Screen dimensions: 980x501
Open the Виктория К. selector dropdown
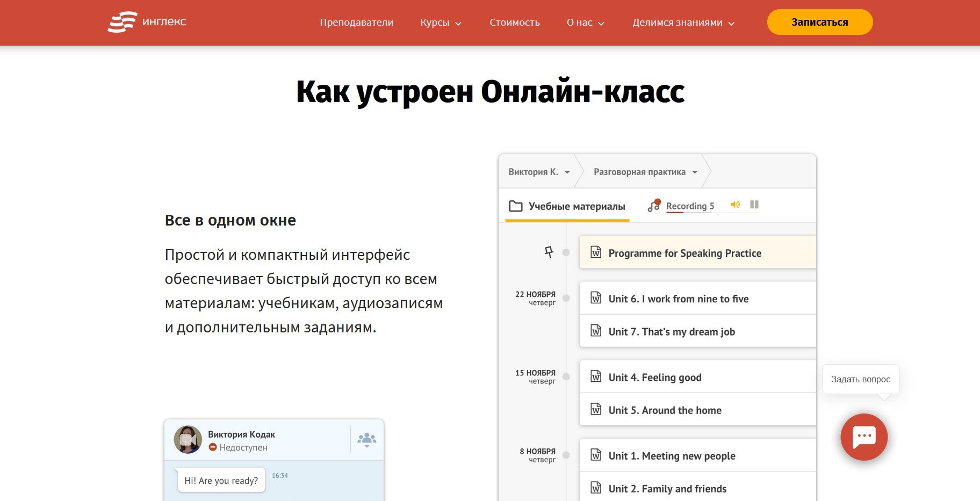coord(538,172)
